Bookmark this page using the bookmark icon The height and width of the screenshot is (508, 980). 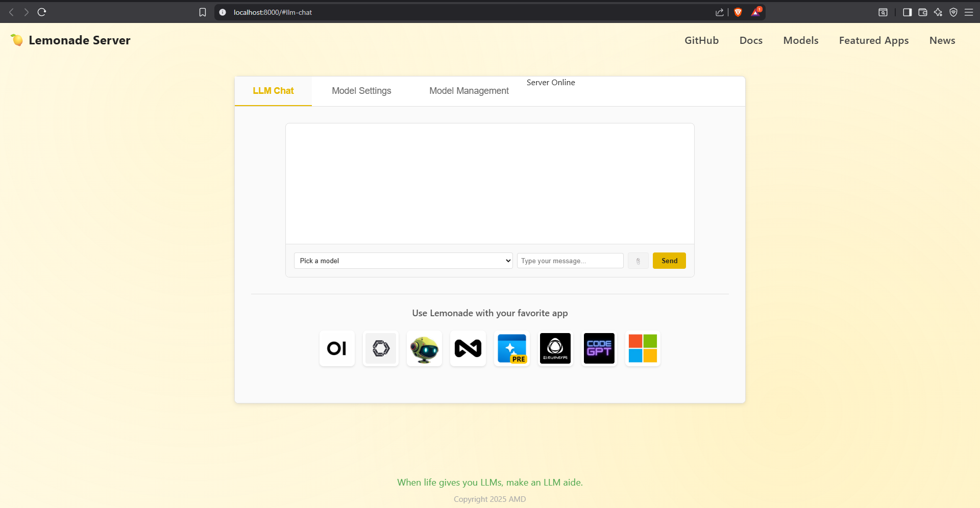pyautogui.click(x=203, y=12)
